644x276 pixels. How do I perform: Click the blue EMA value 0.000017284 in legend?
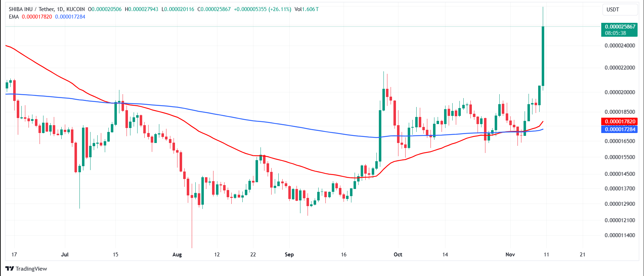point(70,17)
